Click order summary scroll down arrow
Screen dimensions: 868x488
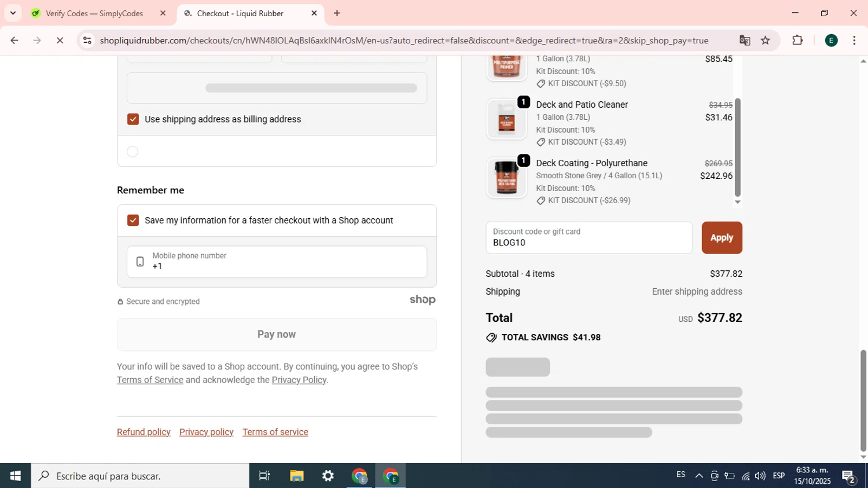coord(737,202)
